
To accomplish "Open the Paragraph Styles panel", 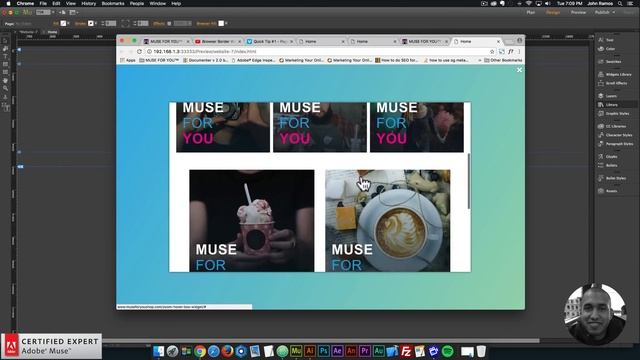I will (x=616, y=144).
